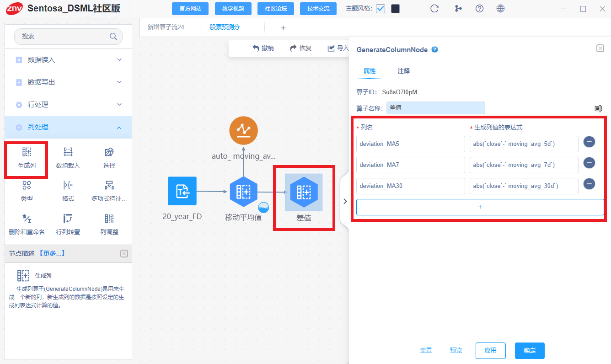Add a new column row with plus bar
Screen dimensions: 611x364
coord(480,207)
